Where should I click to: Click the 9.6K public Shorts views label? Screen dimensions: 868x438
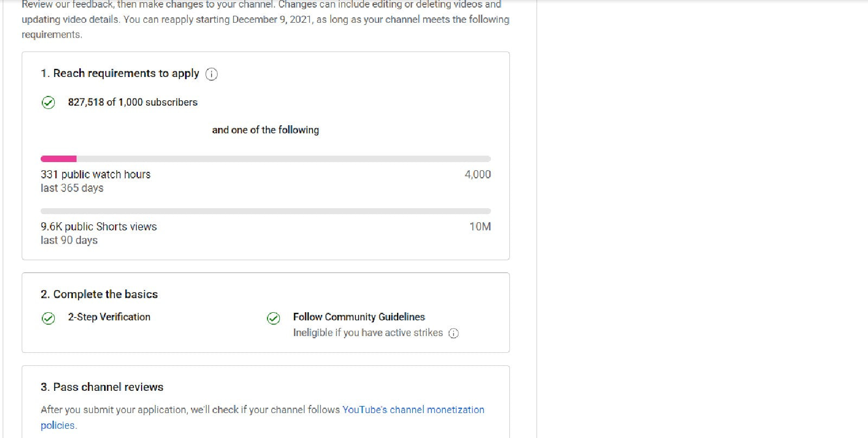click(x=99, y=227)
